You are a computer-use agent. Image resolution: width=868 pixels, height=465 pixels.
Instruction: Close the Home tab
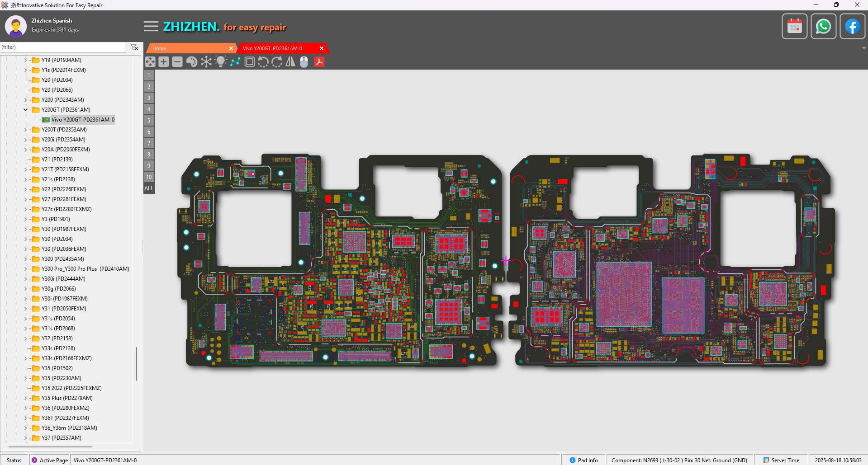click(x=231, y=48)
